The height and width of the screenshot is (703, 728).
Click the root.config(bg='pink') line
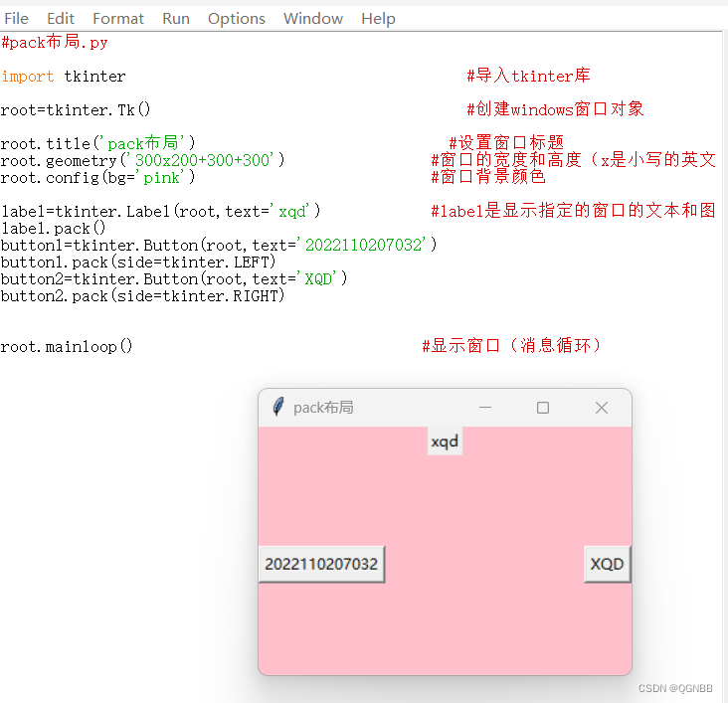coord(98,177)
